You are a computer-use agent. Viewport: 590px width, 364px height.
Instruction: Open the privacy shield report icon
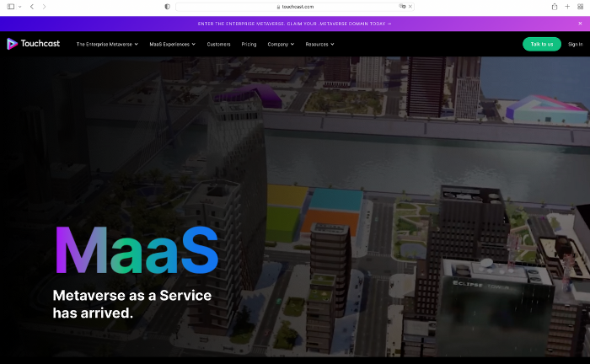tap(168, 7)
